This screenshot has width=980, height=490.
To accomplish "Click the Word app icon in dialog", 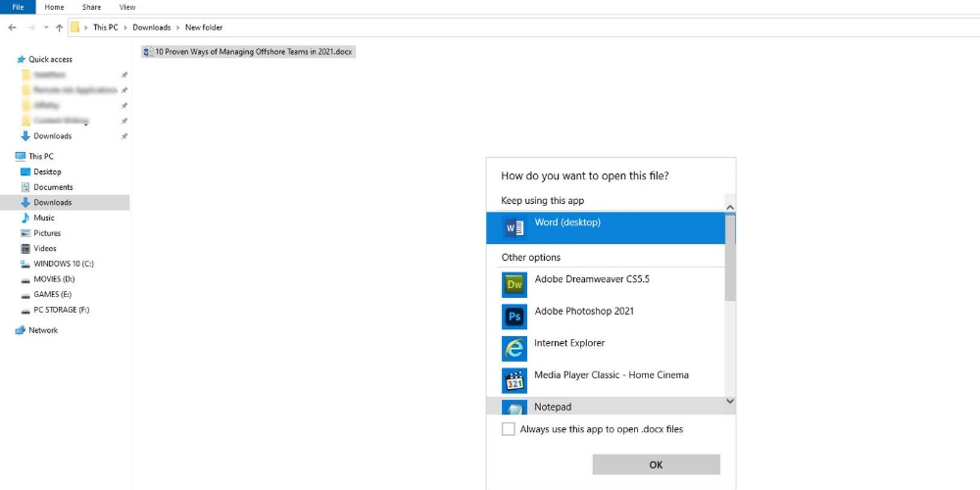I will tap(514, 227).
